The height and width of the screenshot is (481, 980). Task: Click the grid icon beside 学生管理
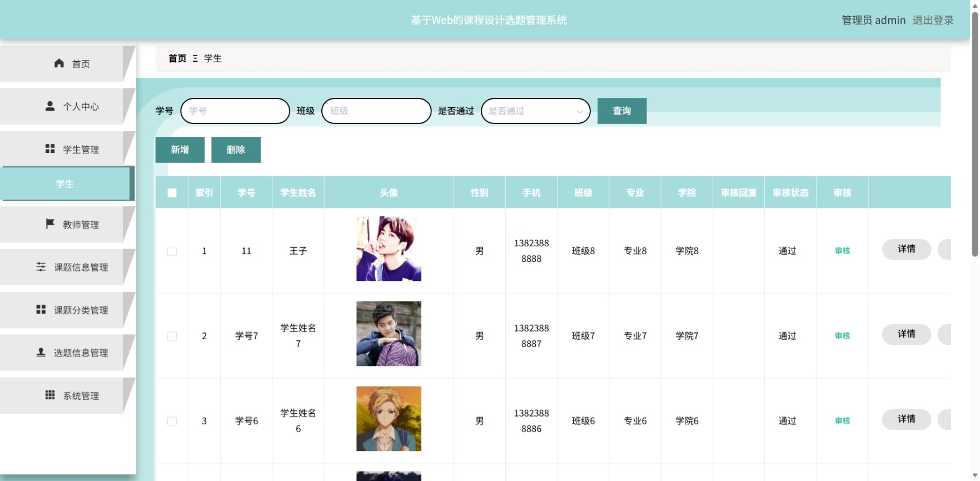50,148
